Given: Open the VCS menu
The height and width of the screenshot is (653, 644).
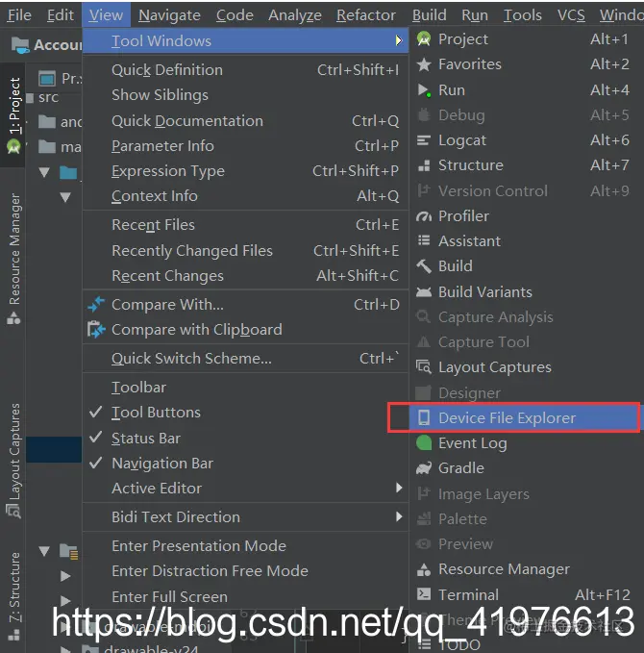Looking at the screenshot, I should [571, 15].
